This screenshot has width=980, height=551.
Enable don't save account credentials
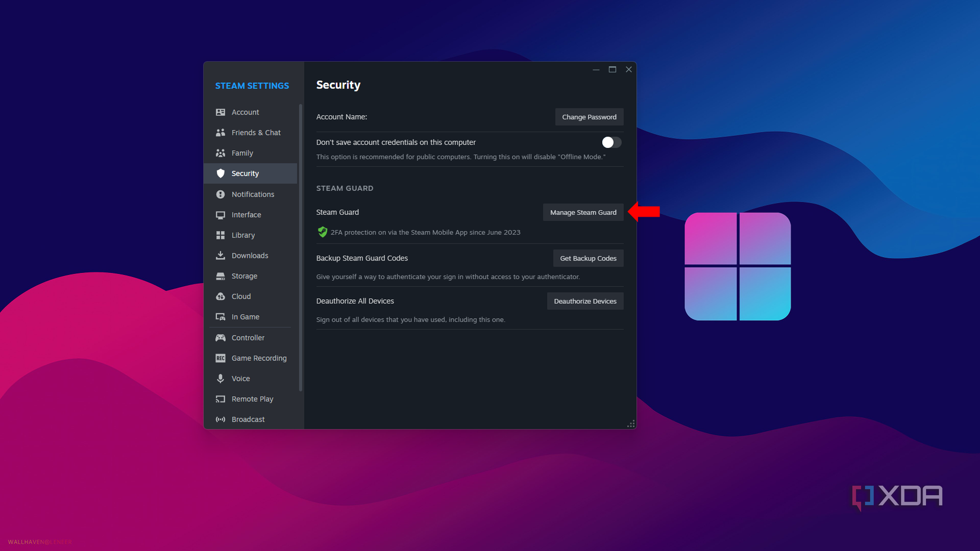[610, 142]
